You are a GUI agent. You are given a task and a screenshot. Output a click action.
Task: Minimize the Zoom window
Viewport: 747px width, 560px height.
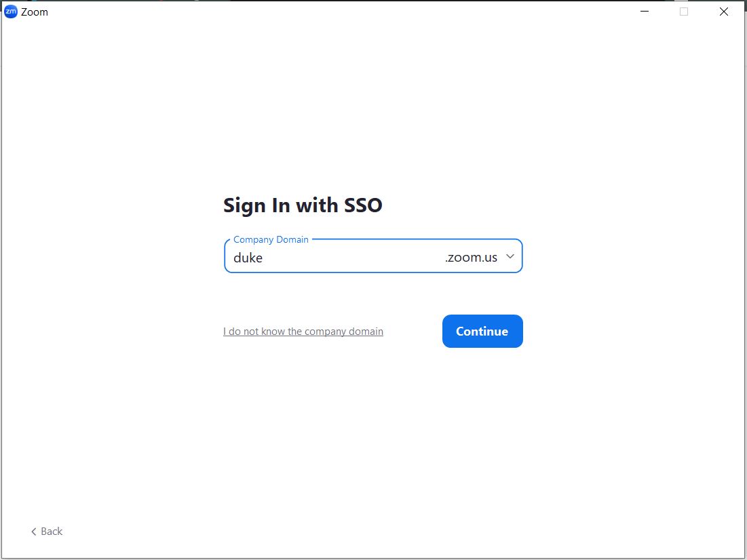click(x=643, y=12)
